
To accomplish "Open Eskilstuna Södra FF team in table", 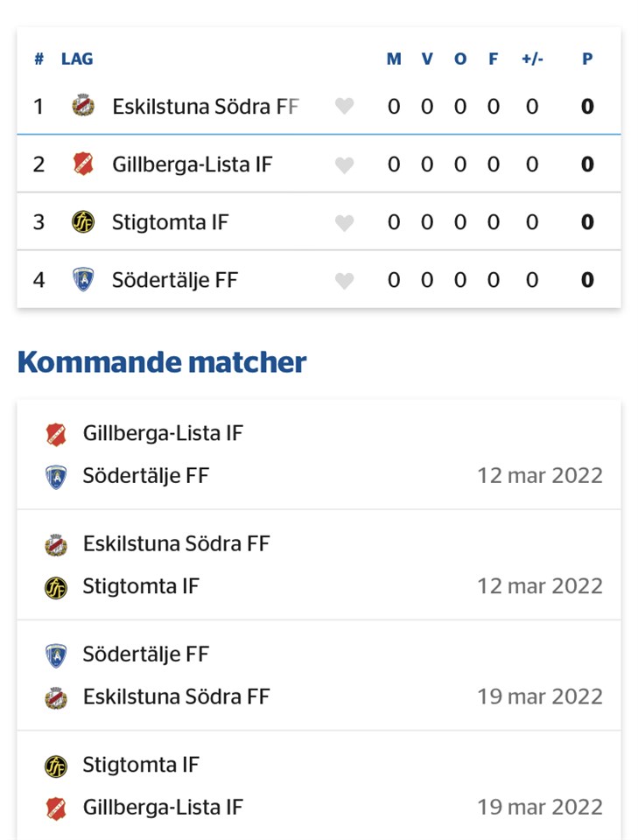I will click(x=205, y=107).
